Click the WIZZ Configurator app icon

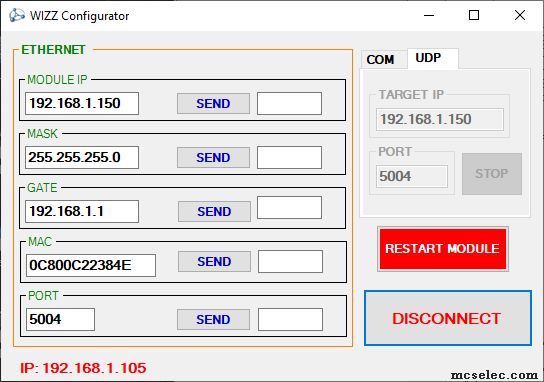coord(17,16)
